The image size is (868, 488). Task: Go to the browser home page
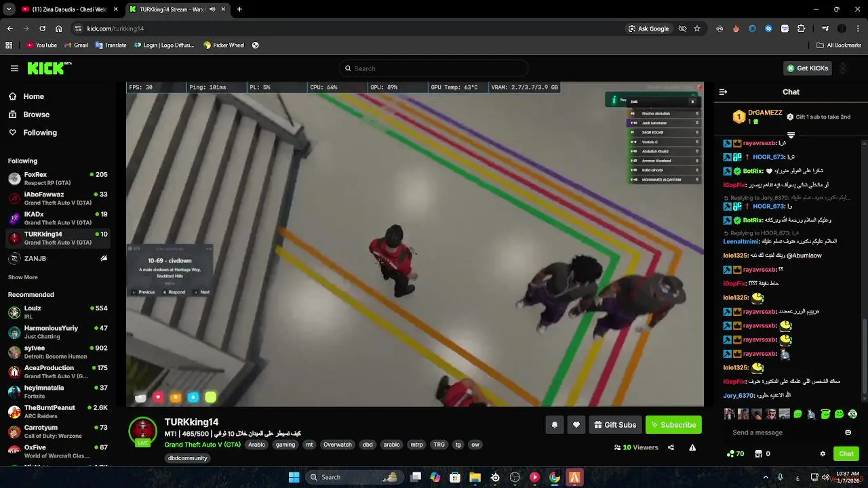click(59, 28)
